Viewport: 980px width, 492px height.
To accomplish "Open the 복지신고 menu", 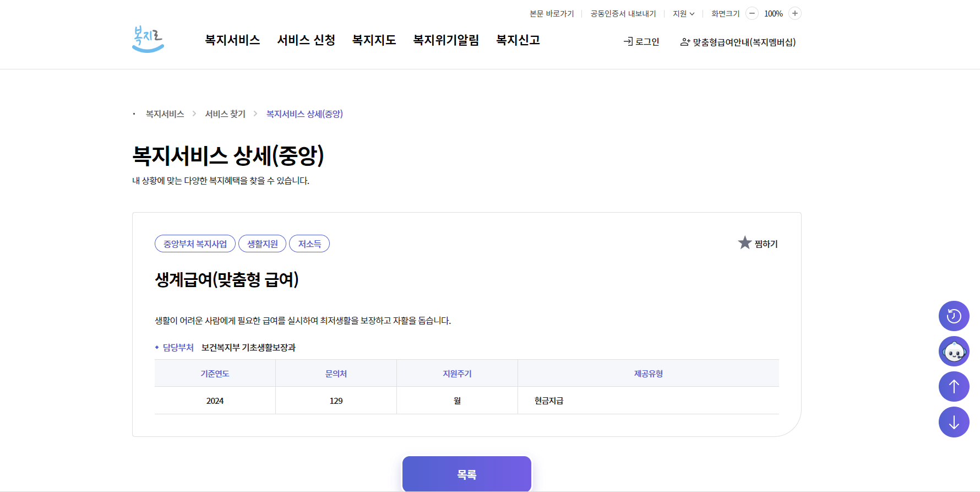I will coord(518,40).
